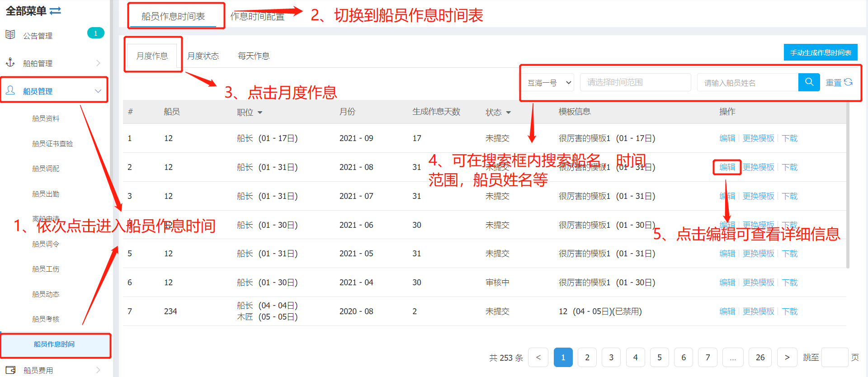Click 编辑 for the 2021 - 05 row

click(727, 254)
